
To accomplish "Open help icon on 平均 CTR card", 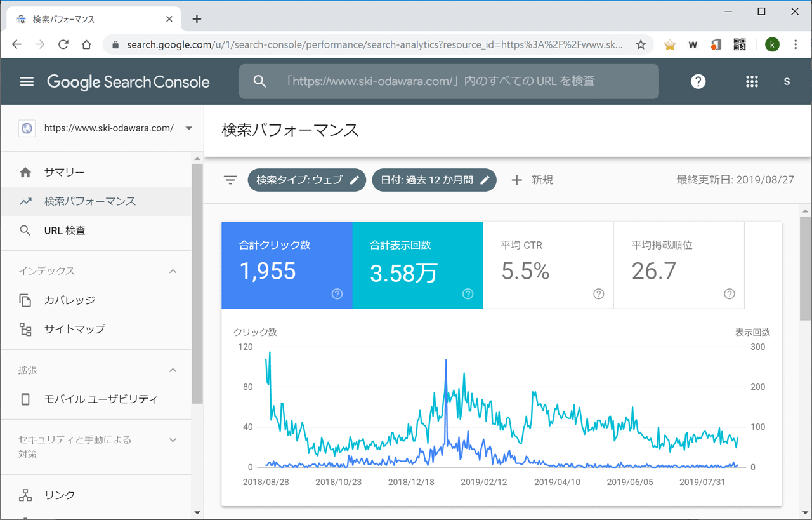I will coord(599,294).
